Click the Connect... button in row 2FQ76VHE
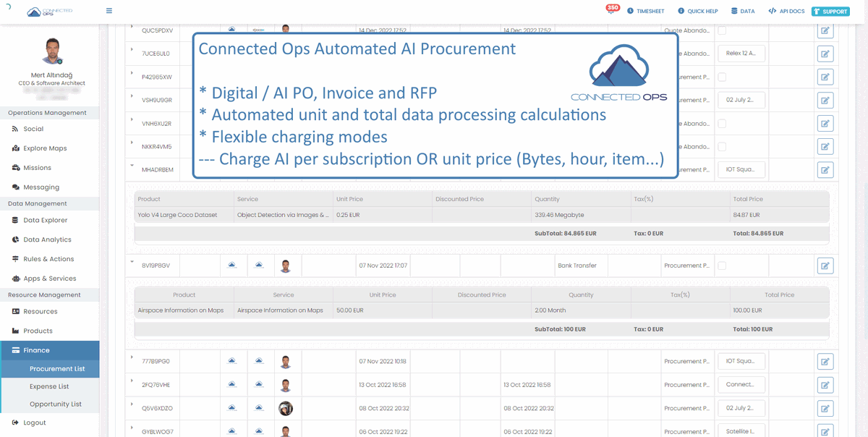 click(741, 384)
